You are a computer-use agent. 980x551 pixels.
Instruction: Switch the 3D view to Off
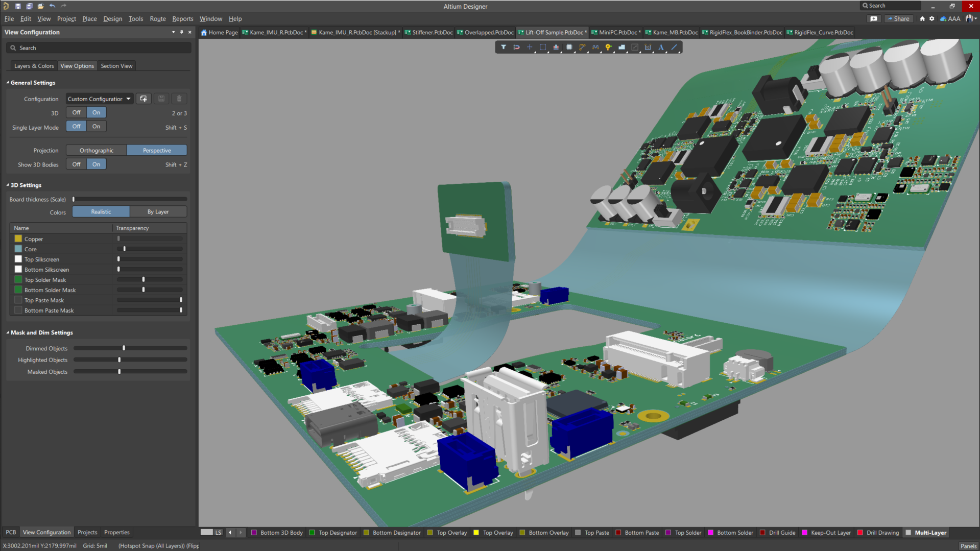click(x=76, y=112)
